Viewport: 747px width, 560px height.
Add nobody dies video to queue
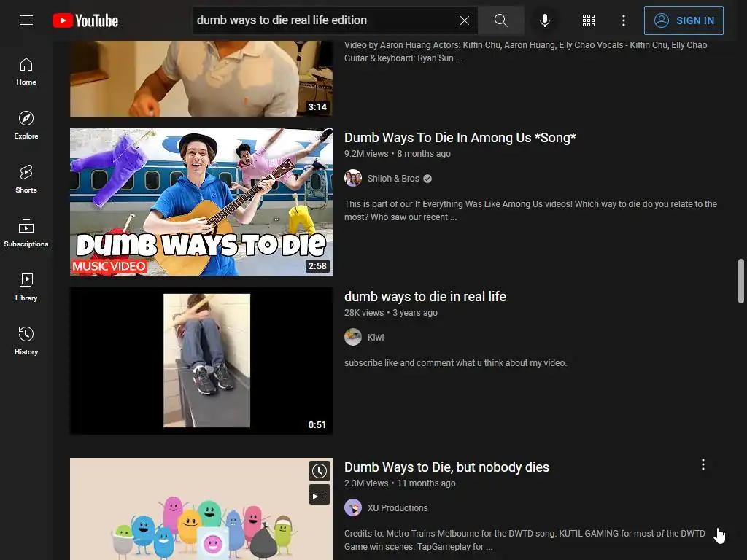coord(320,494)
